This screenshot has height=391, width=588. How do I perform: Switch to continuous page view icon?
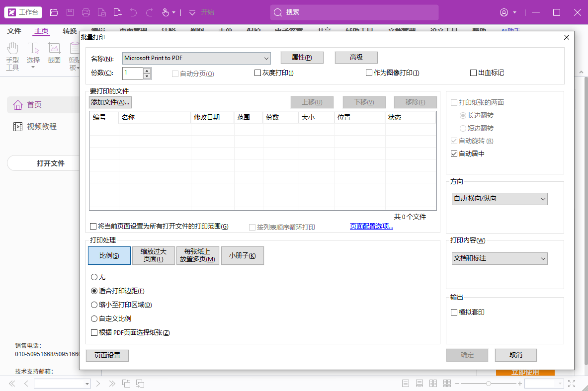point(419,384)
